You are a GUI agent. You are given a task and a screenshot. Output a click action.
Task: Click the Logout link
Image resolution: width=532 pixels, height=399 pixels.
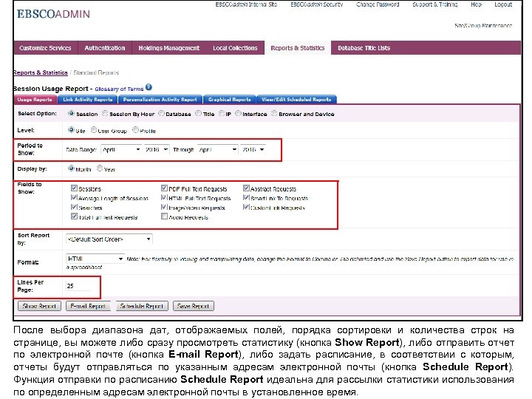click(x=503, y=4)
